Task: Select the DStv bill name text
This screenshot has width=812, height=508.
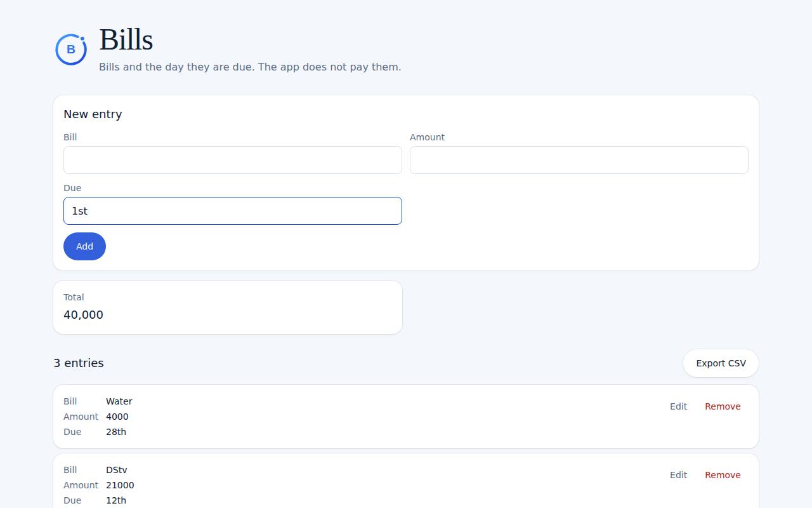Action: pos(117,470)
